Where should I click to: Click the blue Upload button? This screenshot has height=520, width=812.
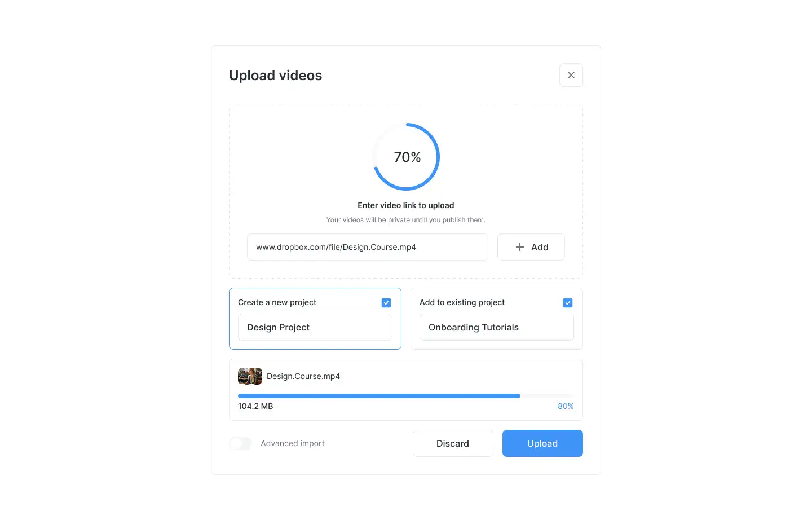tap(542, 443)
